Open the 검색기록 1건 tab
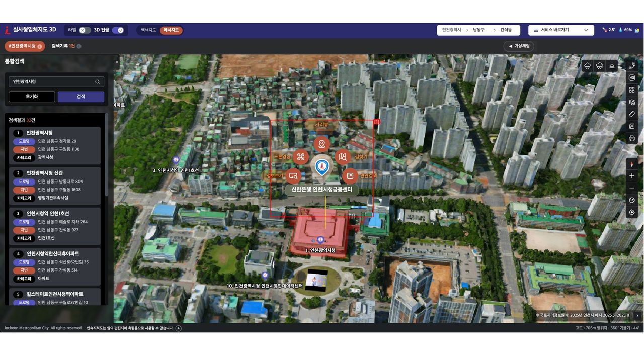Image resolution: width=644 pixels, height=362 pixels. pos(65,46)
